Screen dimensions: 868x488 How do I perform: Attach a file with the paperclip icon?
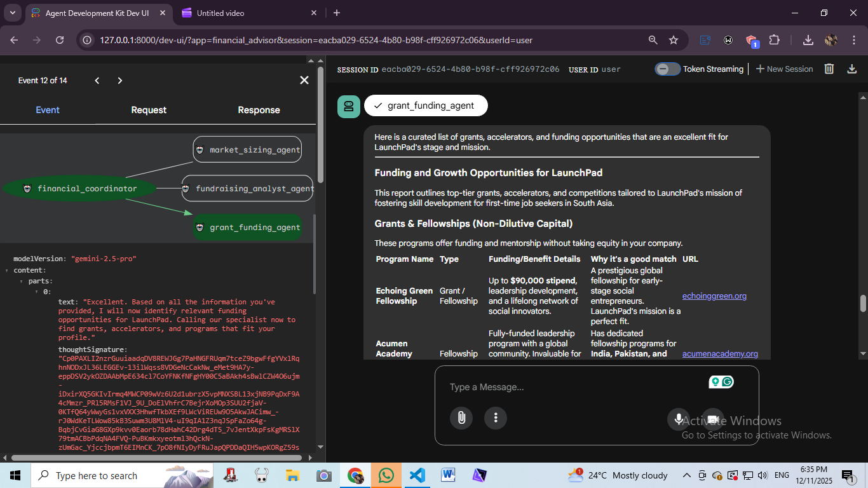tap(461, 417)
